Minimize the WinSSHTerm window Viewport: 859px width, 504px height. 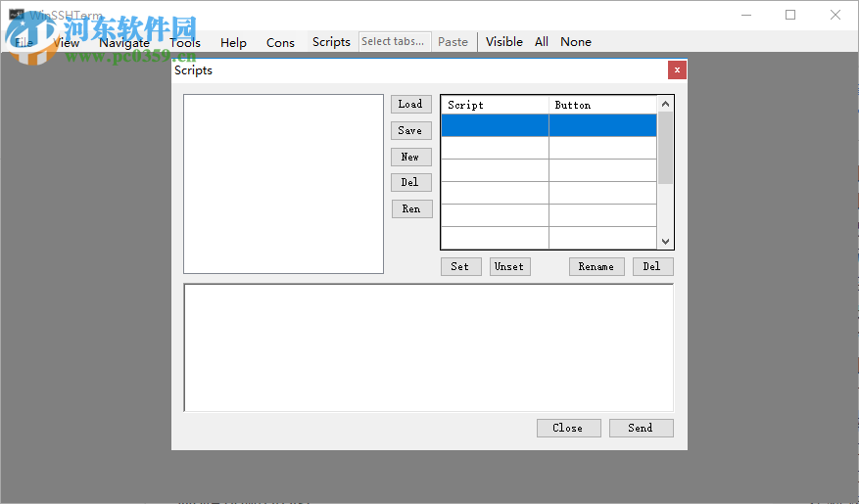[746, 15]
